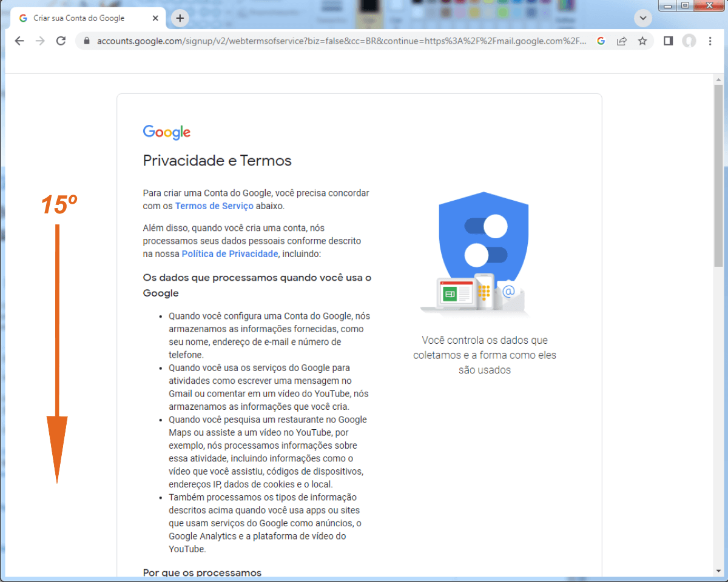This screenshot has height=582, width=728.
Task: Click the scrollbar up arrow
Action: click(x=718, y=79)
